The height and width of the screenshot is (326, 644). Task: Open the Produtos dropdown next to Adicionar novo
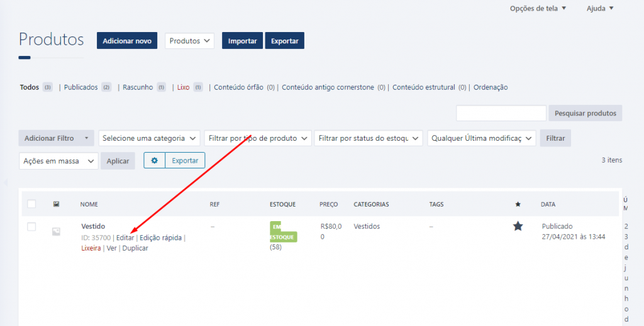pyautogui.click(x=190, y=41)
